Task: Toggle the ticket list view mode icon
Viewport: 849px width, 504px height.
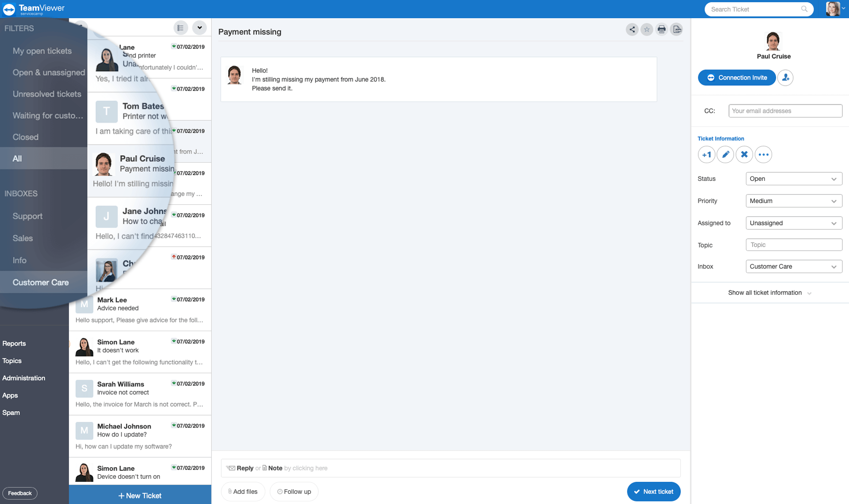Action: pyautogui.click(x=180, y=28)
